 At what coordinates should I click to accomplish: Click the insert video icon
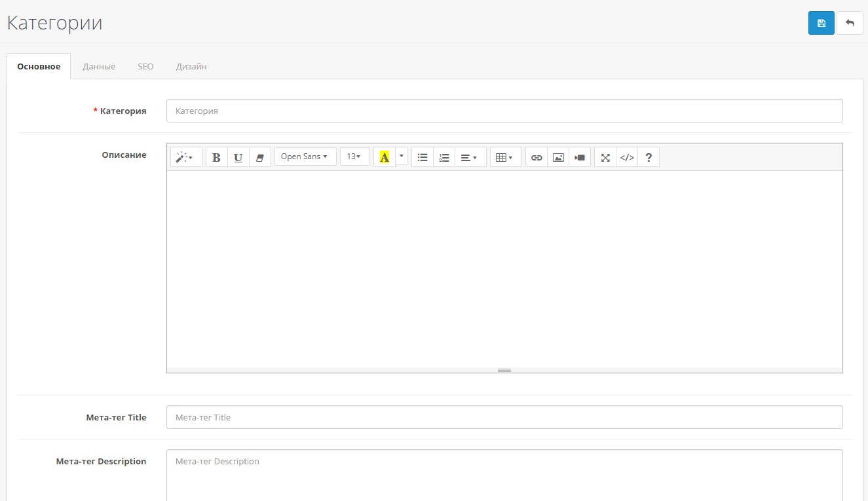click(x=580, y=157)
